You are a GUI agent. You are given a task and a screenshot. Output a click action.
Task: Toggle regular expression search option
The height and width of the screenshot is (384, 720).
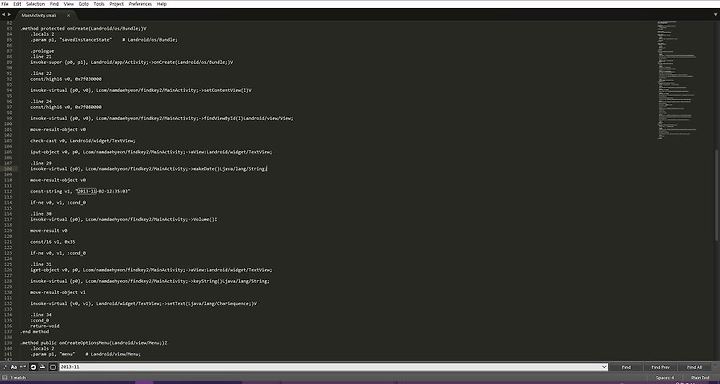point(5,367)
